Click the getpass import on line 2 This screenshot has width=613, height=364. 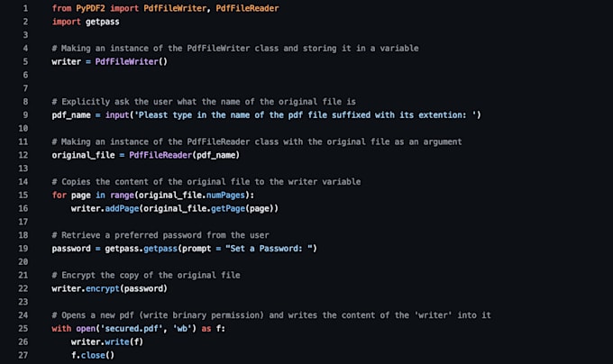(103, 22)
